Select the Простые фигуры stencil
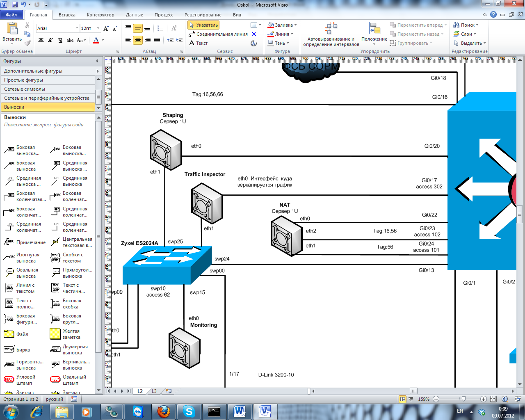 (48, 80)
